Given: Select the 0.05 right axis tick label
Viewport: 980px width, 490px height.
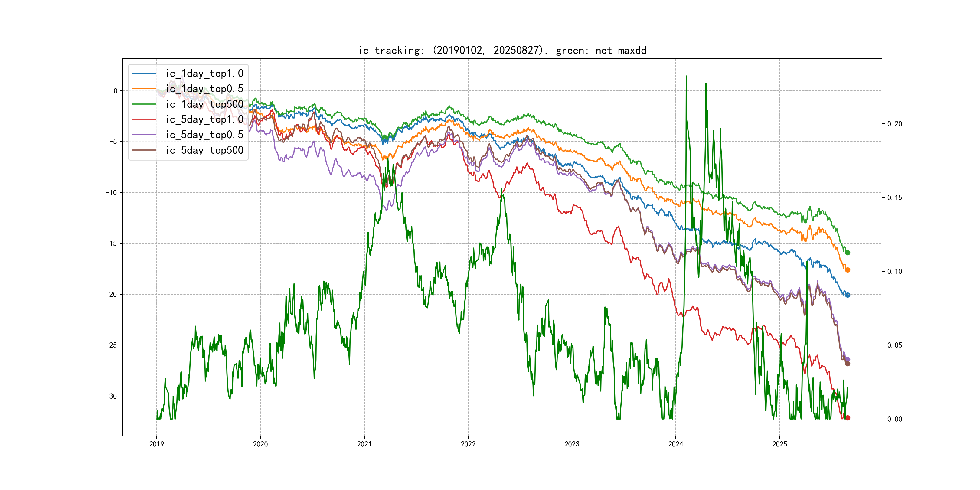Looking at the screenshot, I should pos(894,345).
